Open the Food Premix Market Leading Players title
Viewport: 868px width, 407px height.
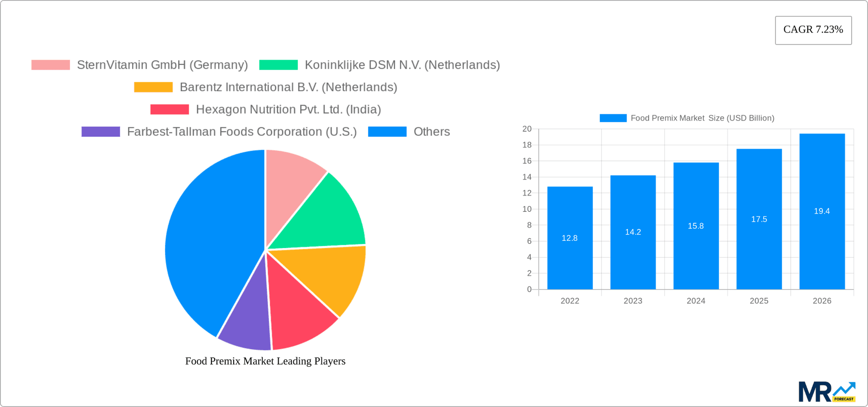click(x=265, y=361)
